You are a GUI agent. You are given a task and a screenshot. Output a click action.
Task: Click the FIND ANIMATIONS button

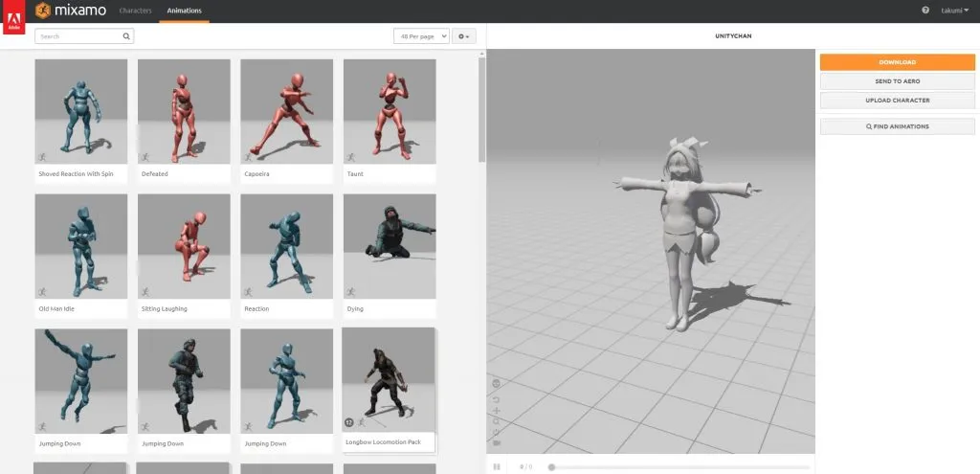point(898,126)
